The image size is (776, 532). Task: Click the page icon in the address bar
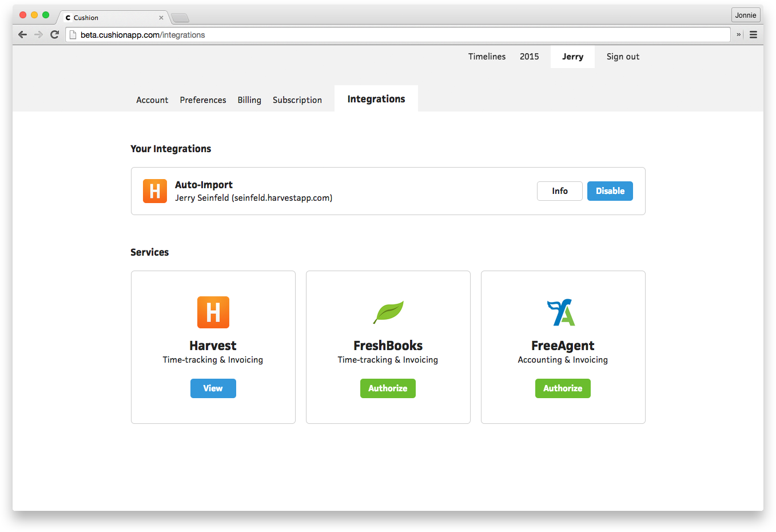[x=73, y=35]
